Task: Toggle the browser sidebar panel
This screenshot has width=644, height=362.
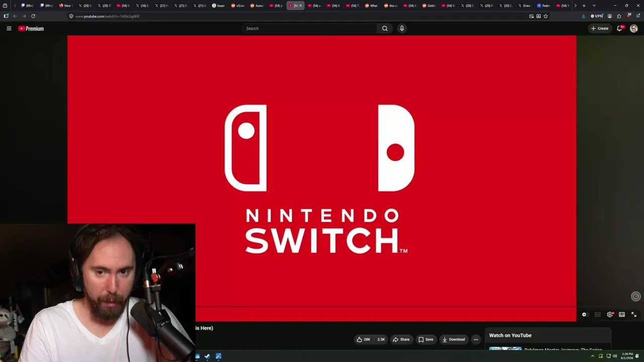Action: [6, 16]
